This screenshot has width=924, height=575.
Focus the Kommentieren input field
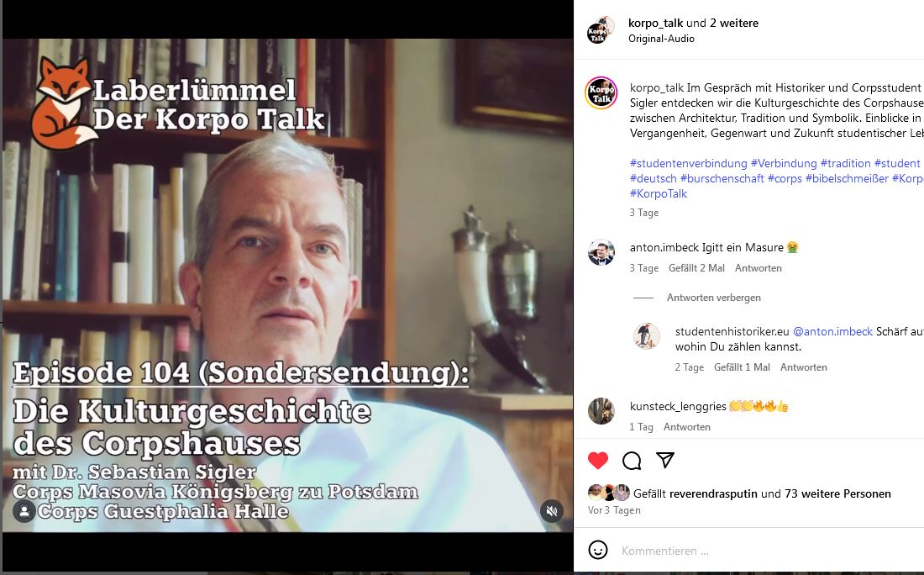coord(766,551)
